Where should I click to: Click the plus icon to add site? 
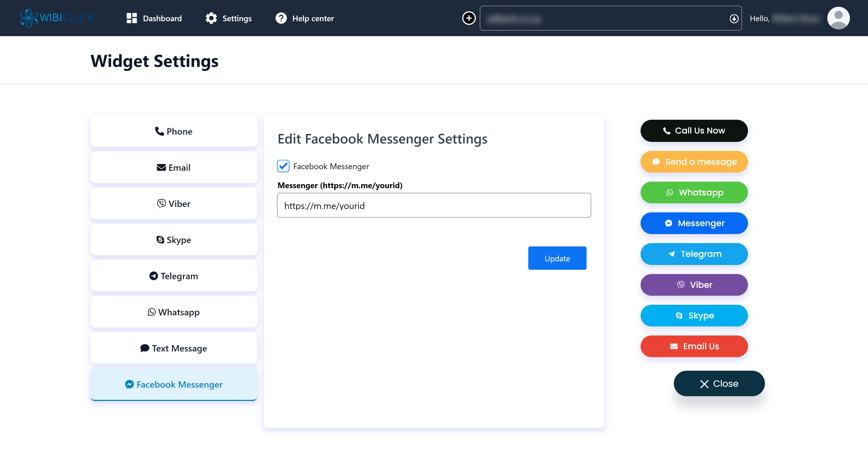point(469,18)
